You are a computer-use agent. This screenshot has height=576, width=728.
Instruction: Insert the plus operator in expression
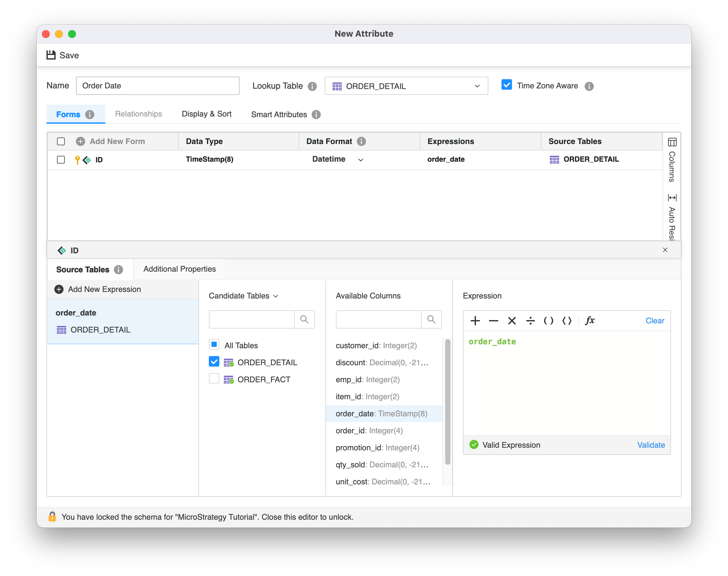pos(475,321)
